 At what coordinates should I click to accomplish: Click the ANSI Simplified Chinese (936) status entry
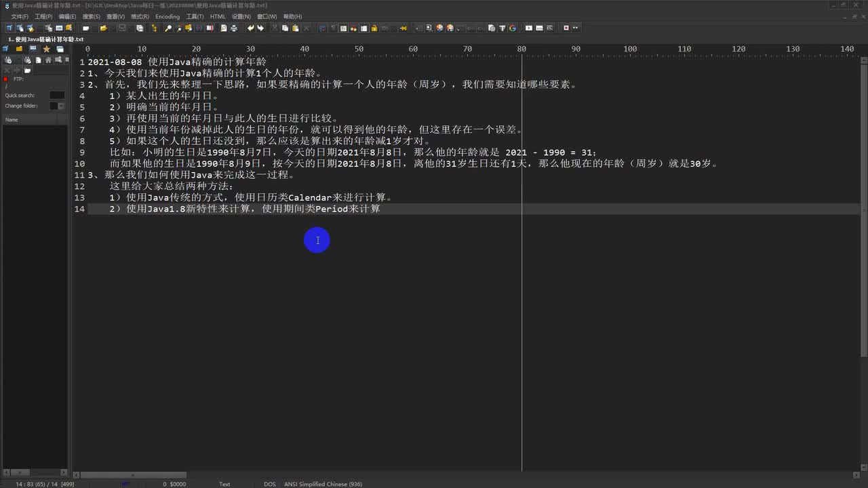click(x=323, y=484)
